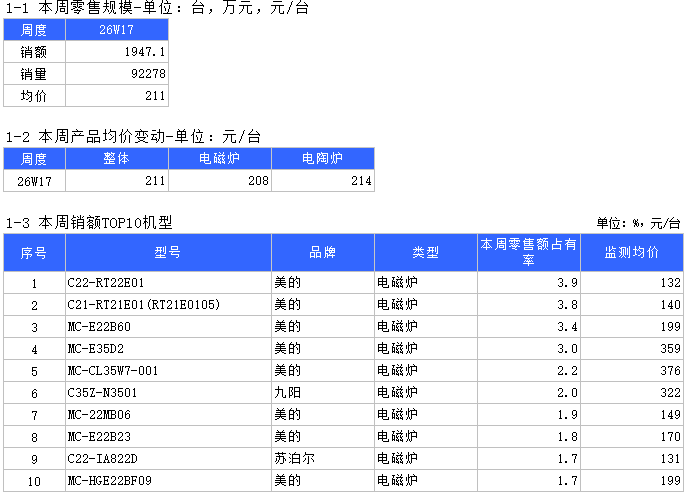Click model MC-22MB06

[x=99, y=415]
